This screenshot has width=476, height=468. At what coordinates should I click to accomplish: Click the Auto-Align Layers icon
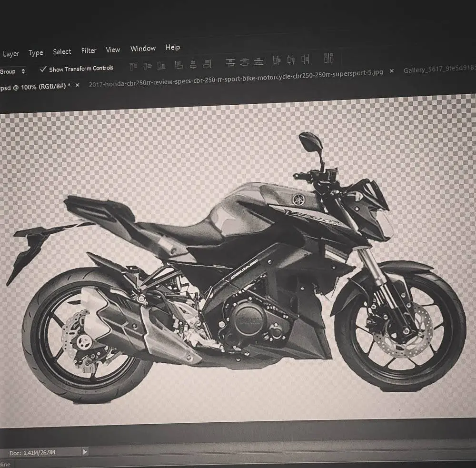328,58
